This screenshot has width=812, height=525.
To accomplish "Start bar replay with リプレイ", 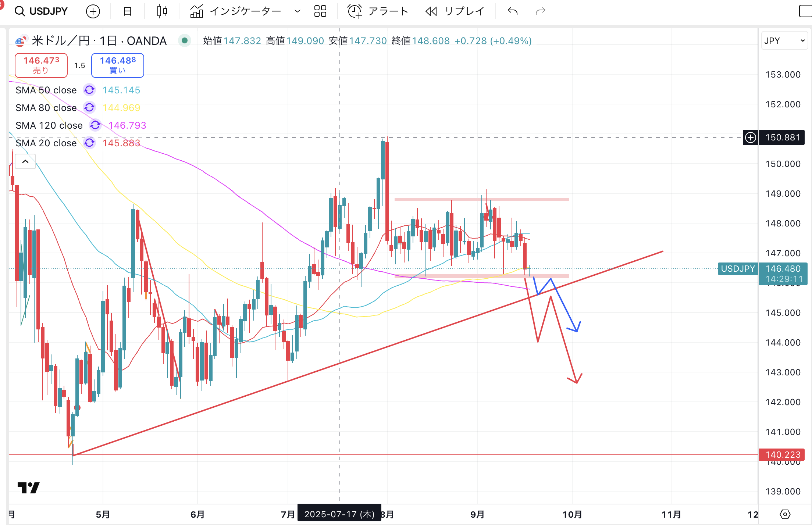I will [x=455, y=11].
